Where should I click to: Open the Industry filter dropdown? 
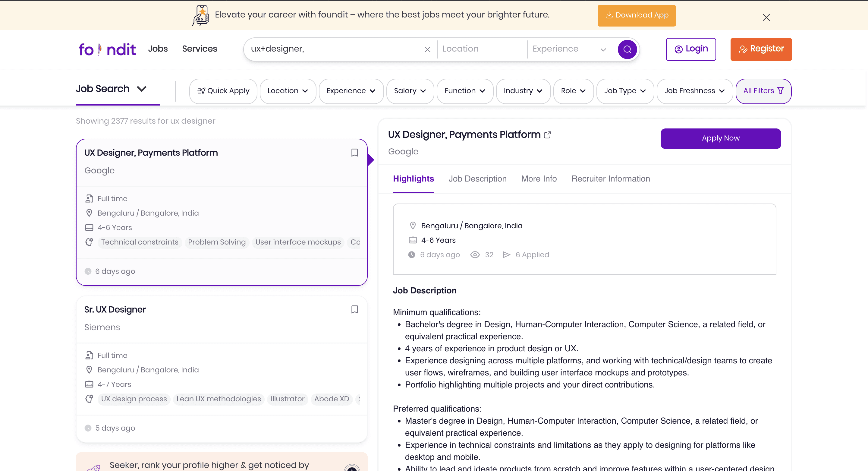tap(523, 91)
